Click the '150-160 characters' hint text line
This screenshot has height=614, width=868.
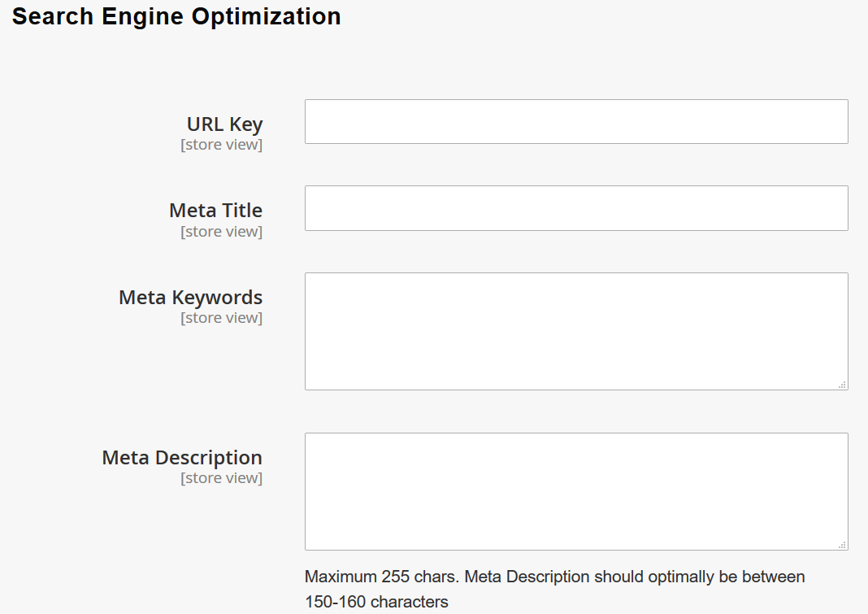pos(376,603)
